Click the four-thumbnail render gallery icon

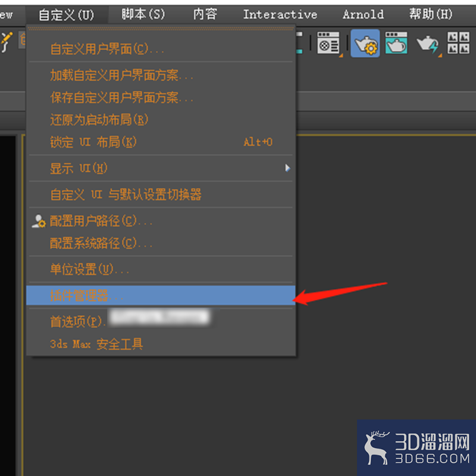pyautogui.click(x=458, y=43)
